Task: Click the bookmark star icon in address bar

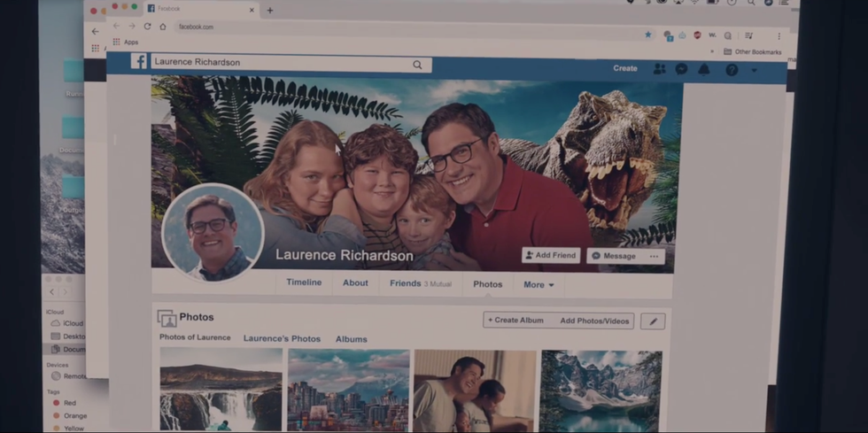Action: (x=648, y=35)
